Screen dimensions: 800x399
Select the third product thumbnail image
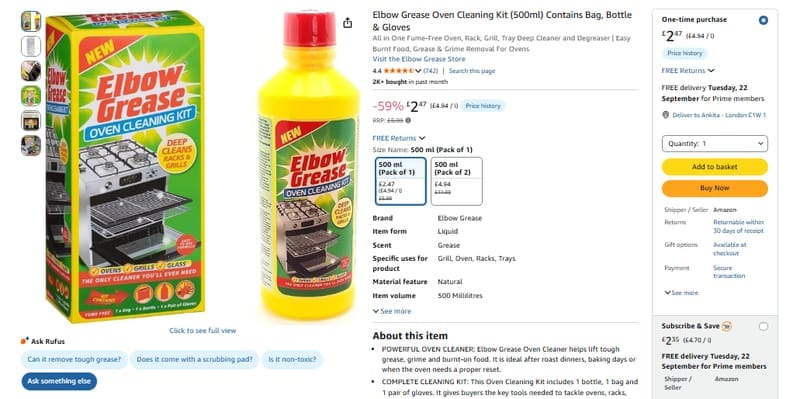pyautogui.click(x=31, y=71)
